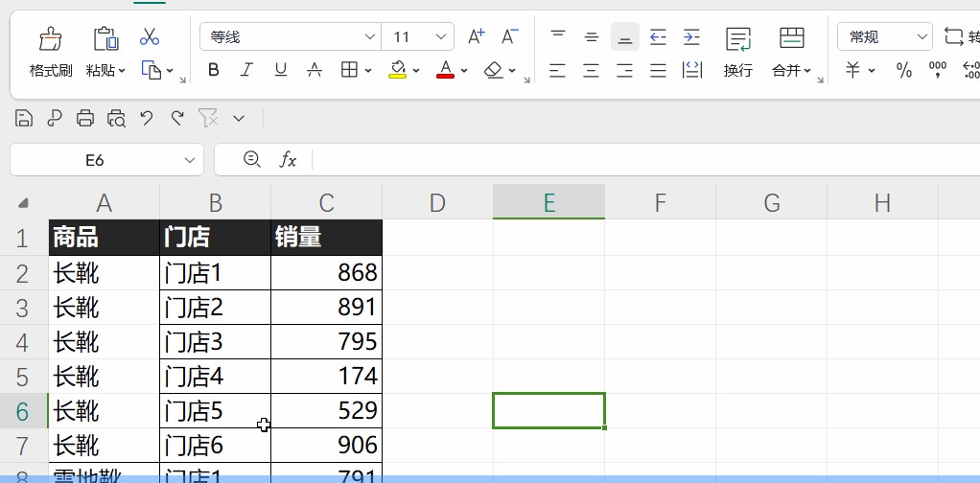The width and height of the screenshot is (980, 483).
Task: Click the Cut scissors icon
Action: (x=150, y=36)
